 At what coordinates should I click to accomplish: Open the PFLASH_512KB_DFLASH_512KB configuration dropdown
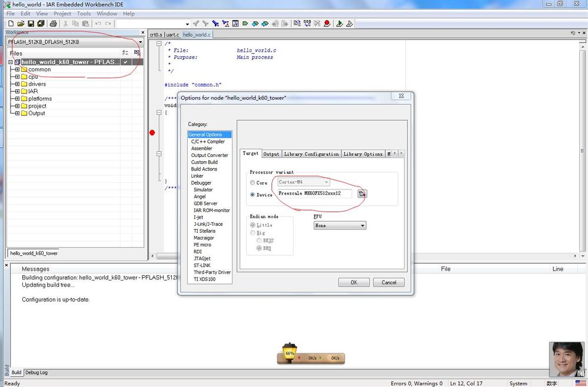[x=75, y=42]
